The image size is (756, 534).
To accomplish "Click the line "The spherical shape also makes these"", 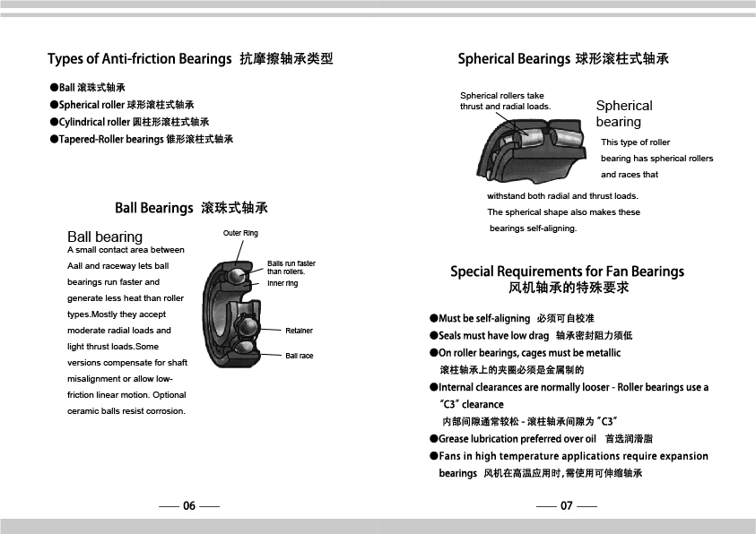I will (x=563, y=212).
